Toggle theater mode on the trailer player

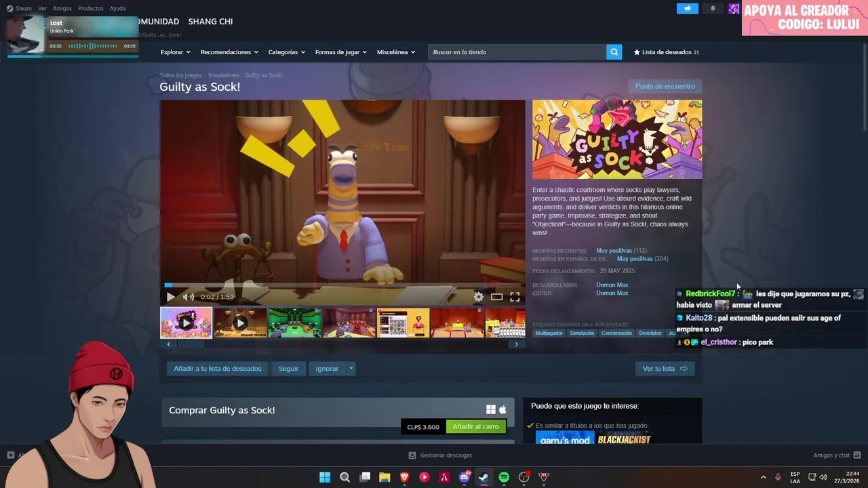[x=496, y=297]
